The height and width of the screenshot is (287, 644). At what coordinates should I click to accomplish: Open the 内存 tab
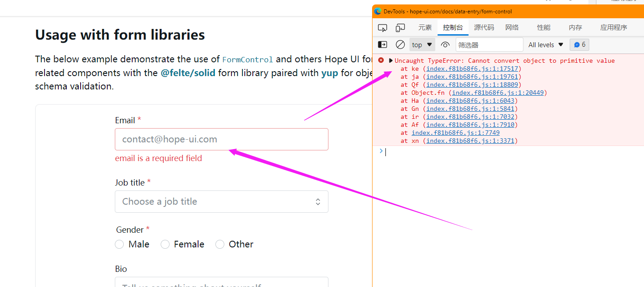click(575, 28)
